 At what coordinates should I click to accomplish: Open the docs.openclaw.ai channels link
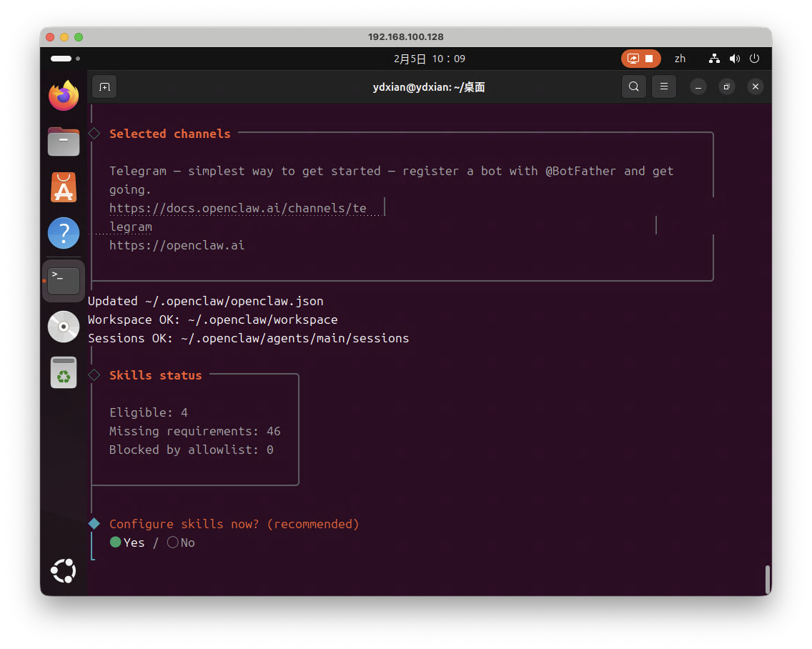pos(238,208)
